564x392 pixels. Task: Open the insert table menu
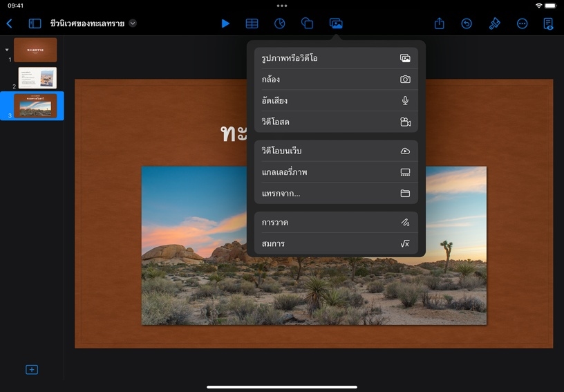252,24
